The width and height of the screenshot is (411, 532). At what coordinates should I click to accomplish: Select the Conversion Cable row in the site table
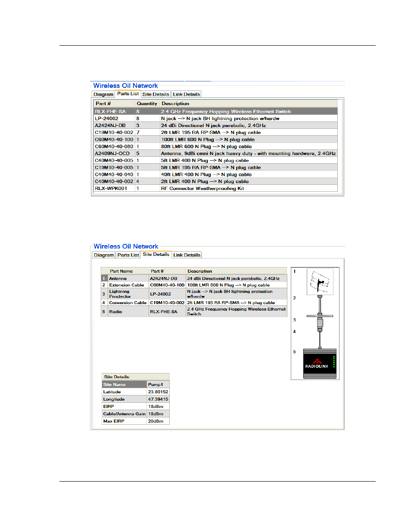194,303
